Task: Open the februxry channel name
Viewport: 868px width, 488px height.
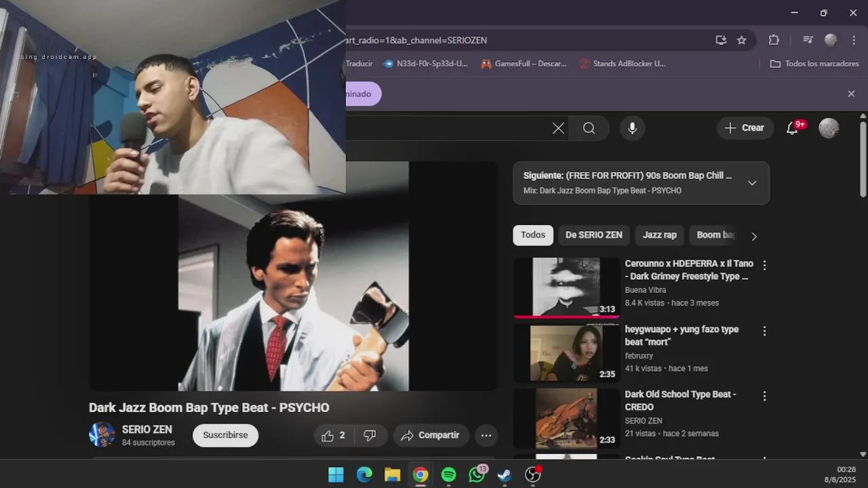Action: coord(639,356)
